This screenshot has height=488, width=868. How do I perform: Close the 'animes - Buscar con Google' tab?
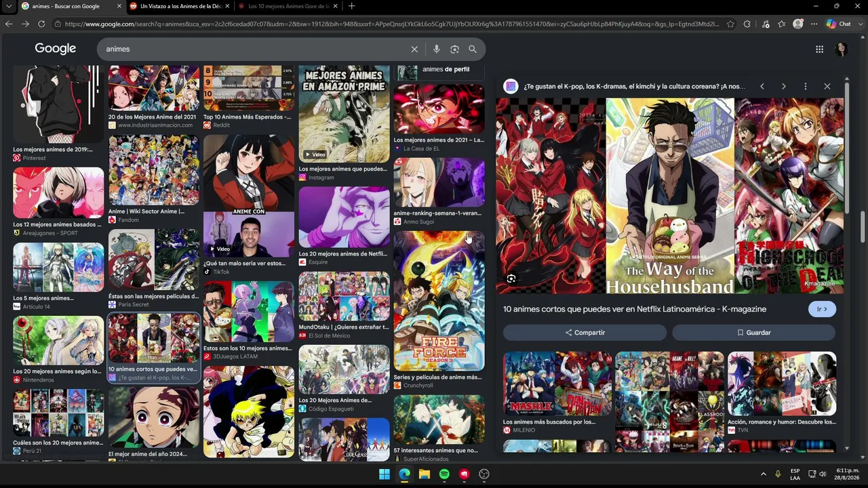[118, 6]
